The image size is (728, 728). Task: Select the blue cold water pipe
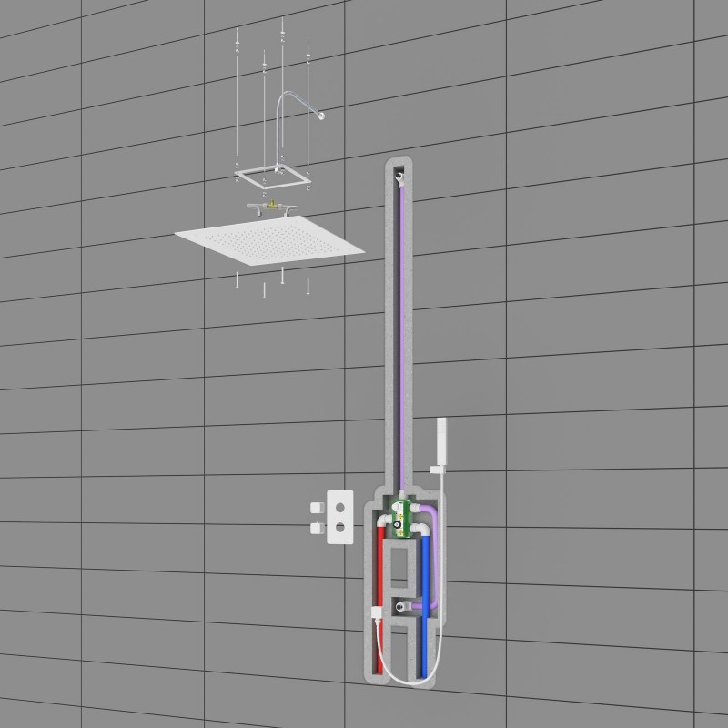425,591
